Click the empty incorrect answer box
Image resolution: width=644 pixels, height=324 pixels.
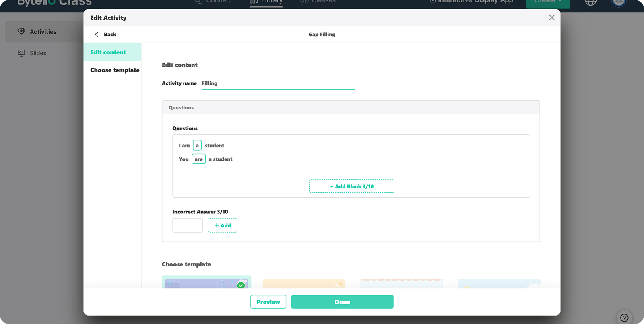point(188,225)
